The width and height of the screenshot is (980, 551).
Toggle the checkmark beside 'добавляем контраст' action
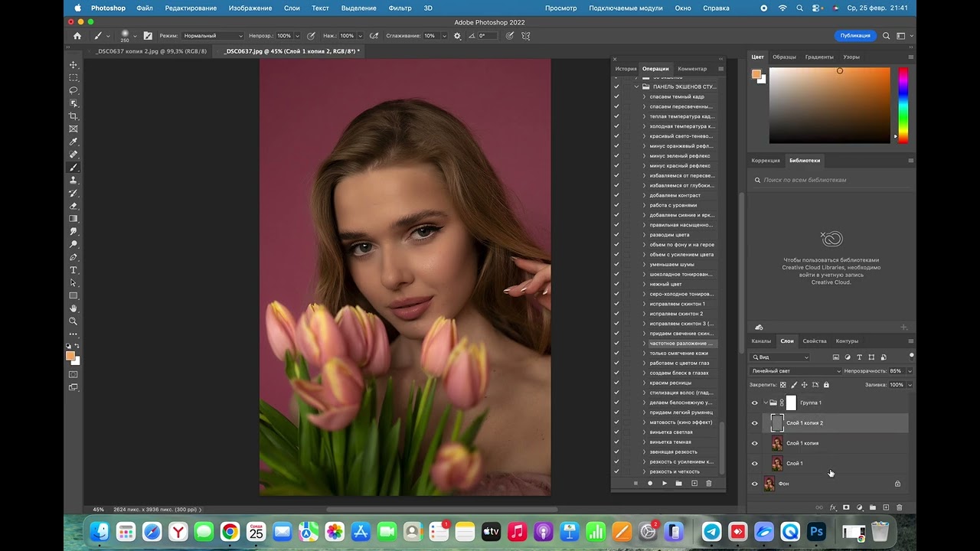pyautogui.click(x=616, y=195)
